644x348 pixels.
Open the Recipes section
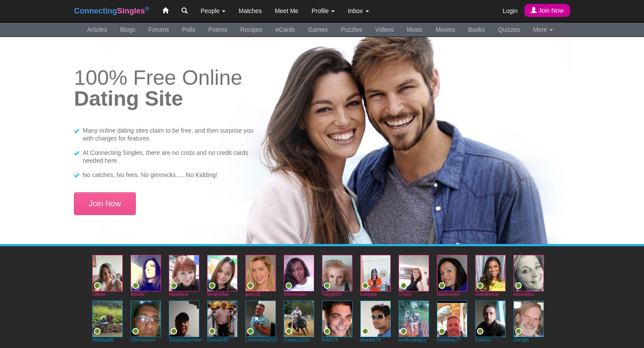[251, 30]
